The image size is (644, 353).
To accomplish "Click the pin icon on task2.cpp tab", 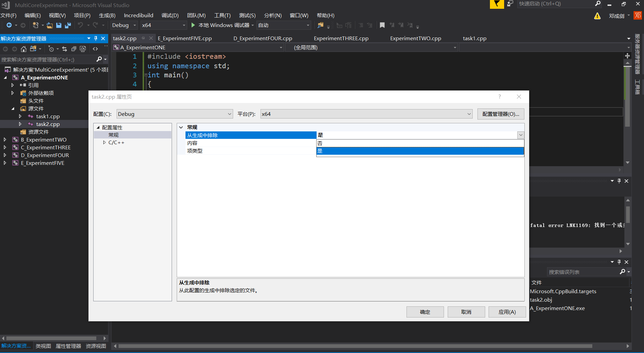I will tap(143, 38).
